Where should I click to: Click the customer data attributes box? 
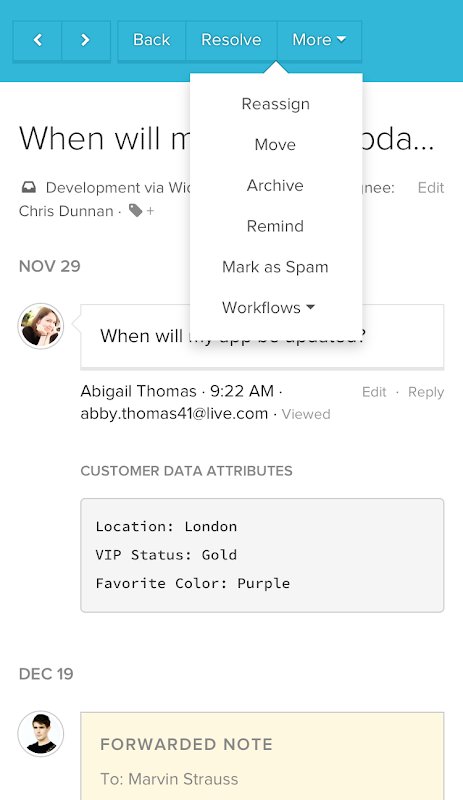(x=262, y=556)
